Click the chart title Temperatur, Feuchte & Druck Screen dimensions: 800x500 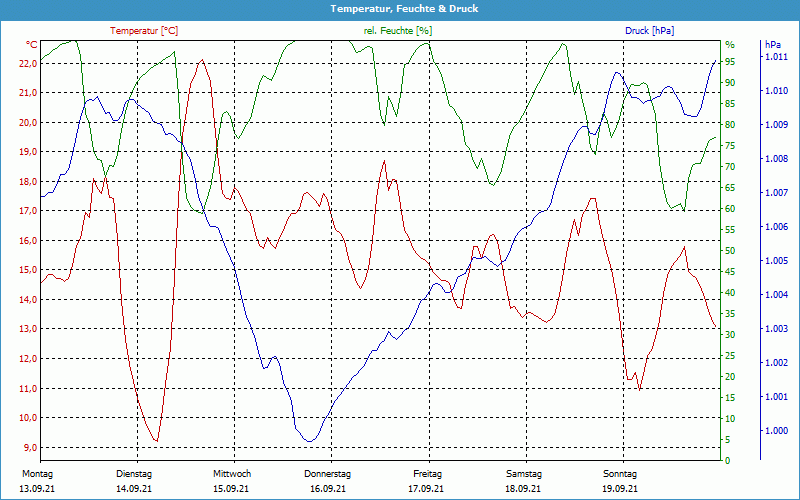pyautogui.click(x=399, y=8)
